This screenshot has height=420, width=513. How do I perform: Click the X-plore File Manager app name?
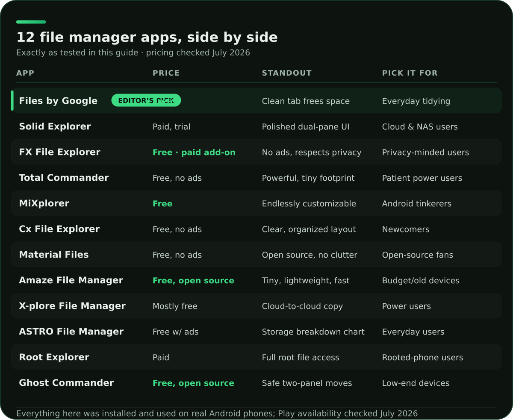(72, 306)
